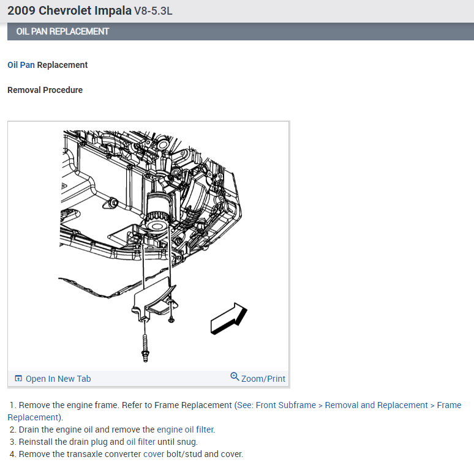Screen dimensions: 474x476
Task: Click the cover link in step 4
Action: coord(154,454)
